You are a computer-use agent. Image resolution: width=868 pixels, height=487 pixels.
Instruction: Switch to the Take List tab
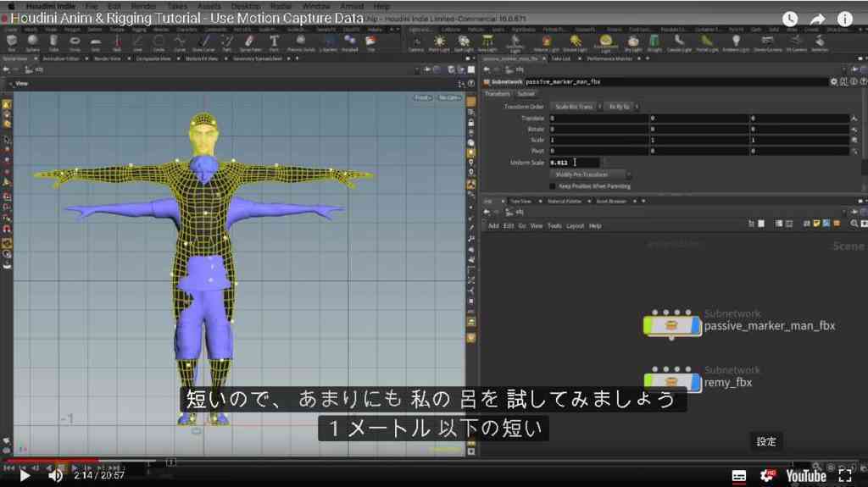pyautogui.click(x=561, y=58)
